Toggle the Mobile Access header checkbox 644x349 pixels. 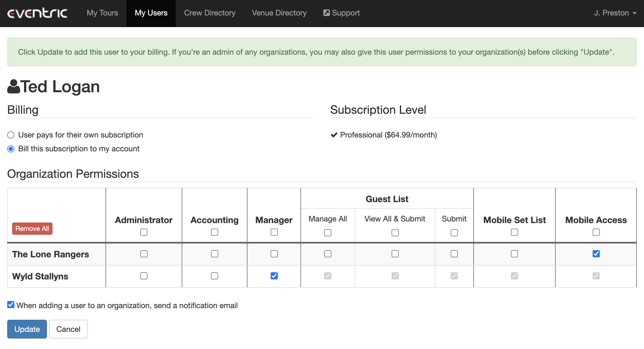(x=596, y=232)
